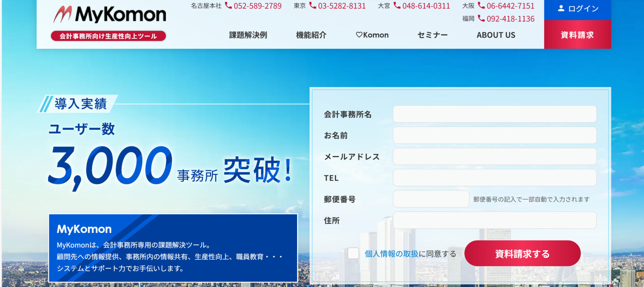
Task: Call Nagoya number 052-589-2789
Action: pyautogui.click(x=258, y=6)
